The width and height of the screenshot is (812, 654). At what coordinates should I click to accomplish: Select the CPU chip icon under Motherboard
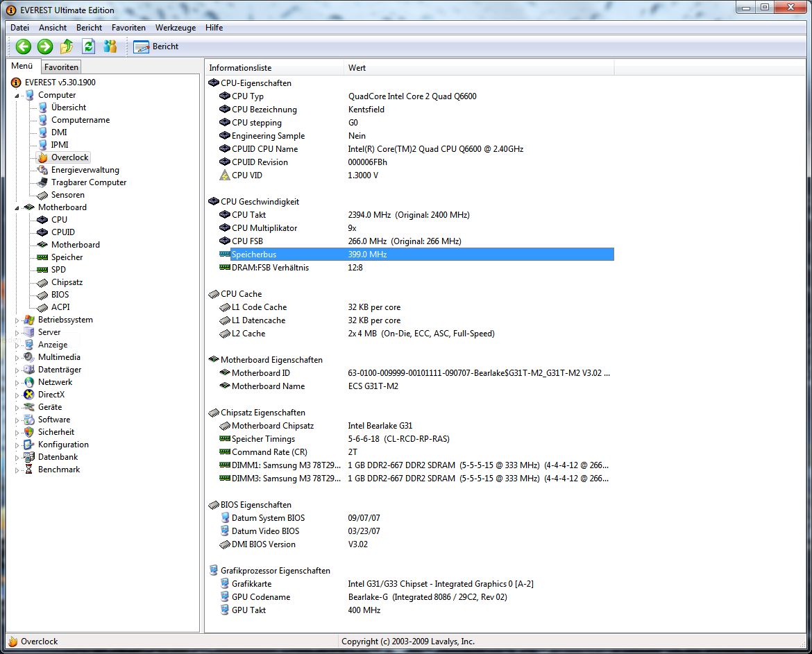(43, 219)
